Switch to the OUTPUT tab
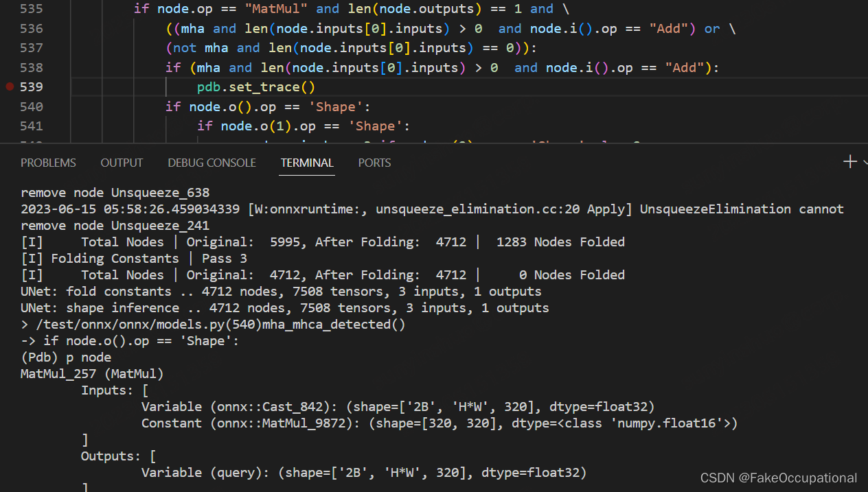 point(122,163)
